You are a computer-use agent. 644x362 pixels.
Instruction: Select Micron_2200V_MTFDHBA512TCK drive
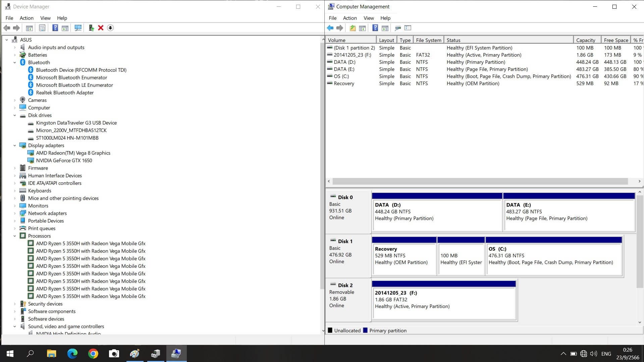point(71,130)
